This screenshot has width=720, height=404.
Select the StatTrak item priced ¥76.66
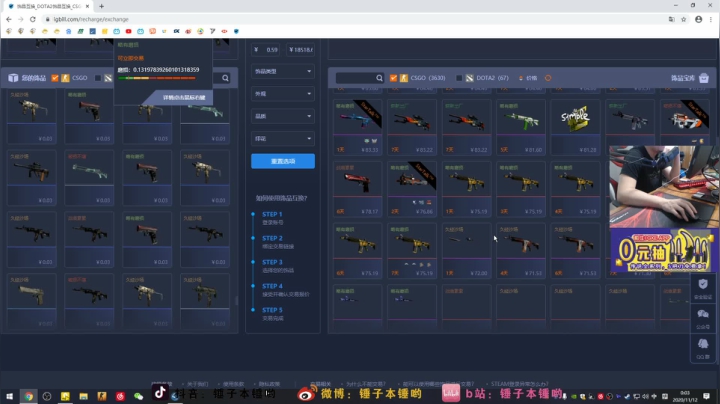(x=411, y=189)
